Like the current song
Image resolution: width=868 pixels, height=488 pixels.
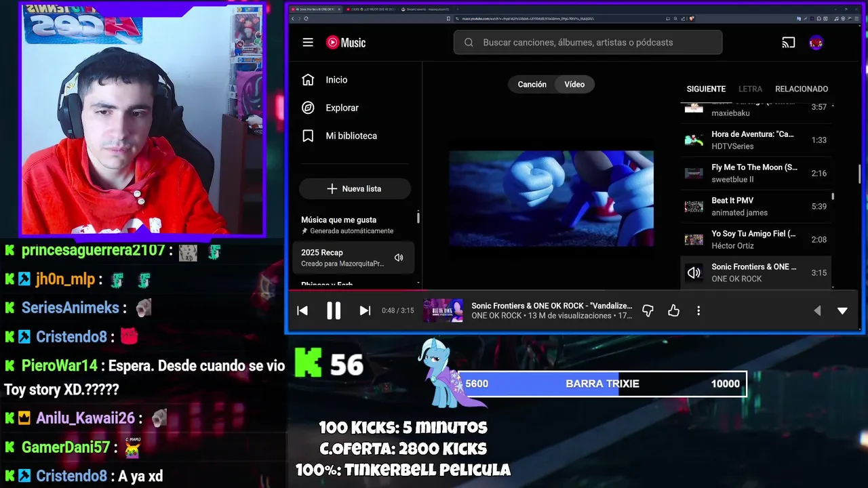[673, 310]
